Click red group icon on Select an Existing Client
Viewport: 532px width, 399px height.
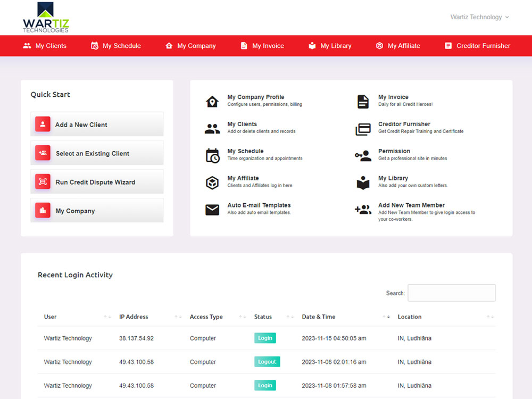[43, 153]
